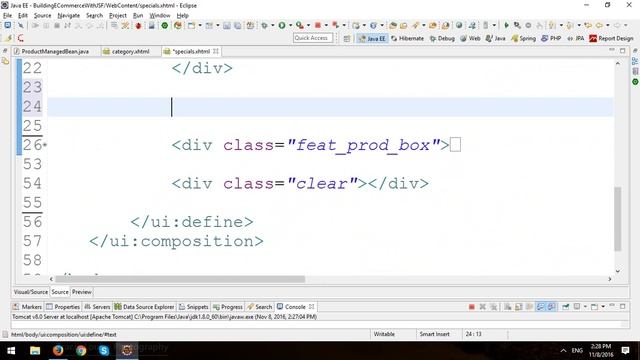Viewport: 640px width, 360px height.
Task: Click the Quick Access search field
Action: 313,38
